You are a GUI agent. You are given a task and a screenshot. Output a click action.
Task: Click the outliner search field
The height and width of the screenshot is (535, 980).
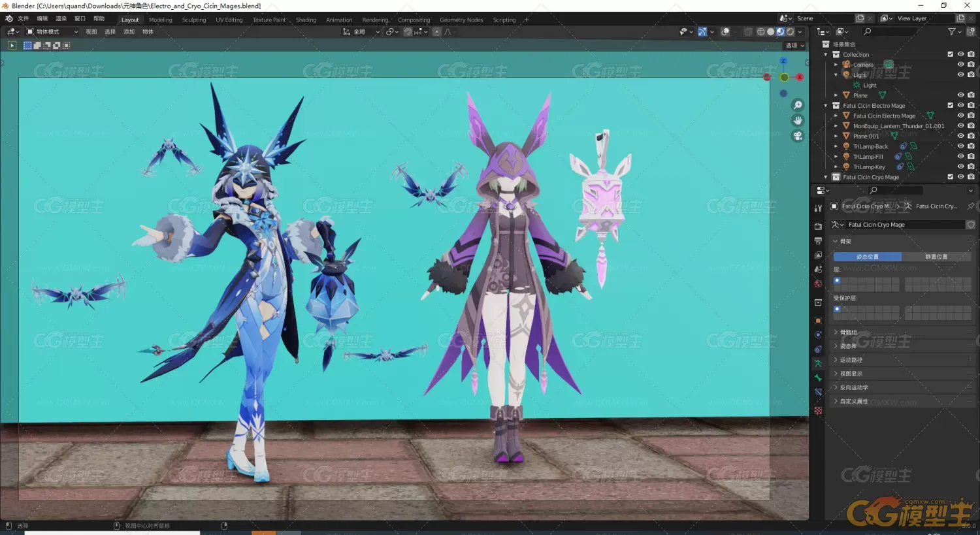coord(900,31)
